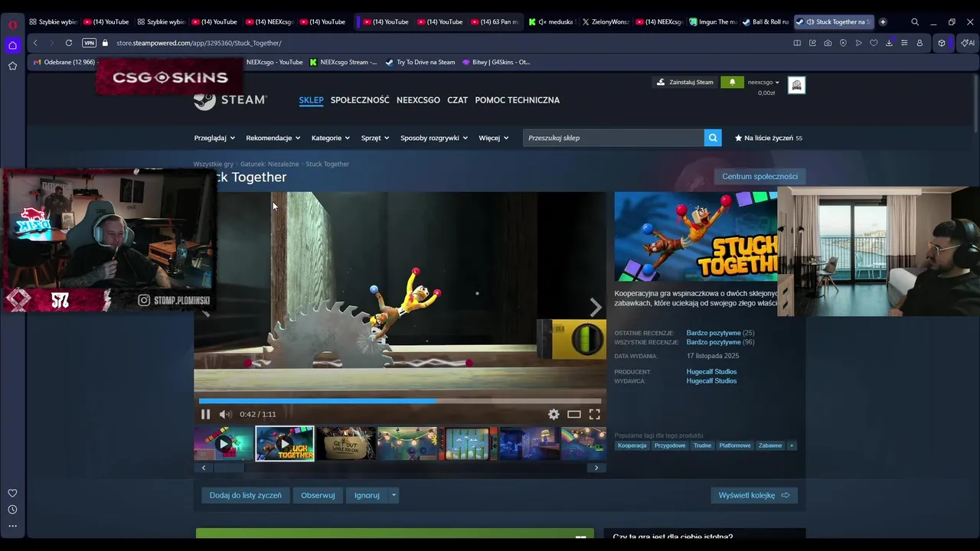This screenshot has height=551, width=980.
Task: Click the Opera menu logo icon
Action: [x=12, y=24]
